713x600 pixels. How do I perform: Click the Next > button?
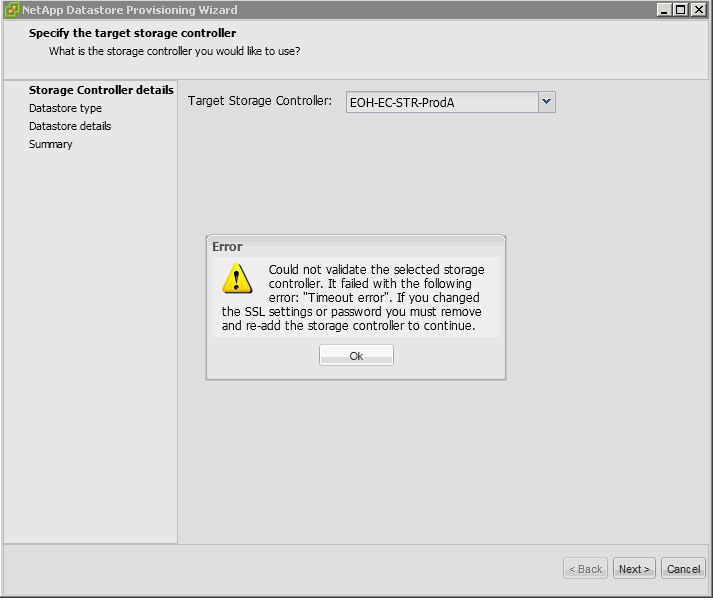click(x=634, y=569)
